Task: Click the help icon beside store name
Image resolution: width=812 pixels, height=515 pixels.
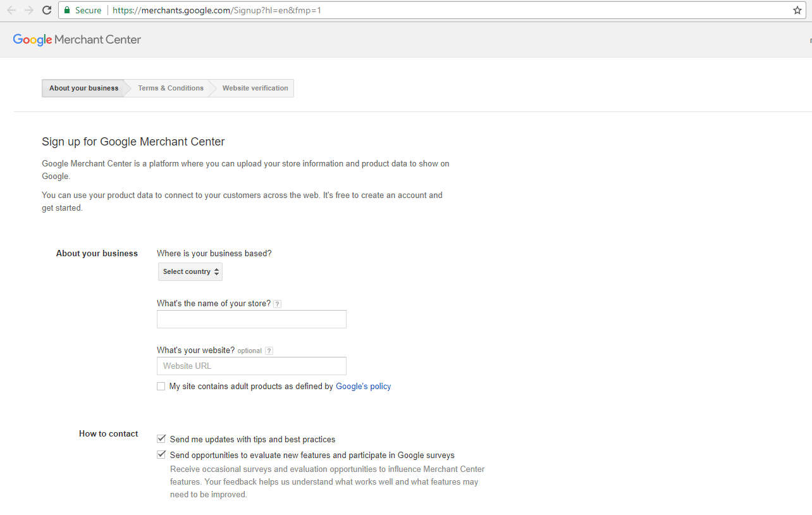Action: (x=278, y=304)
